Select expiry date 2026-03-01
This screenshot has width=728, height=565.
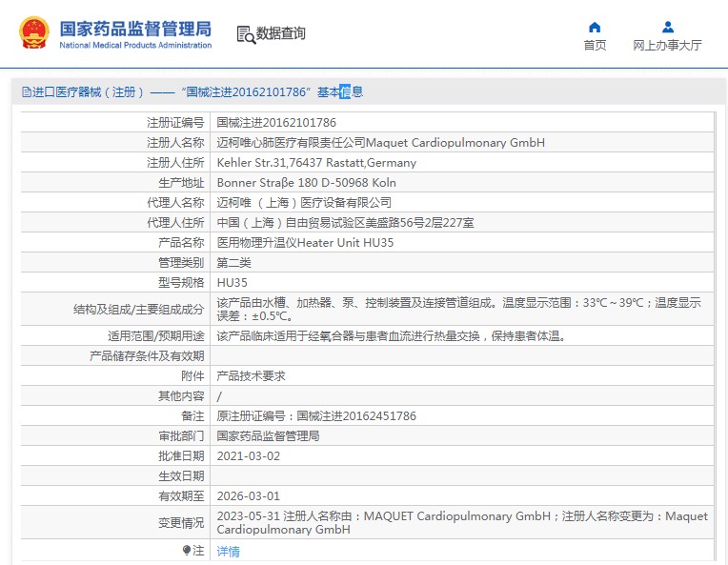pyautogui.click(x=249, y=495)
